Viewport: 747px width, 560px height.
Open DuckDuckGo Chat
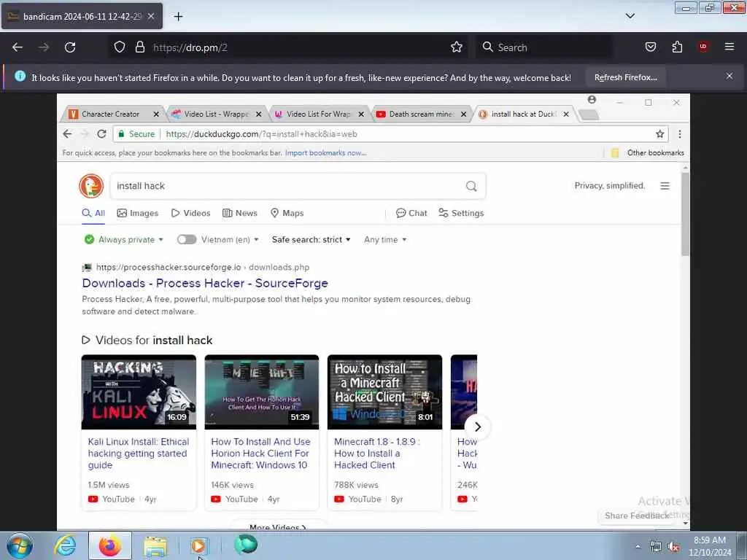coord(411,213)
